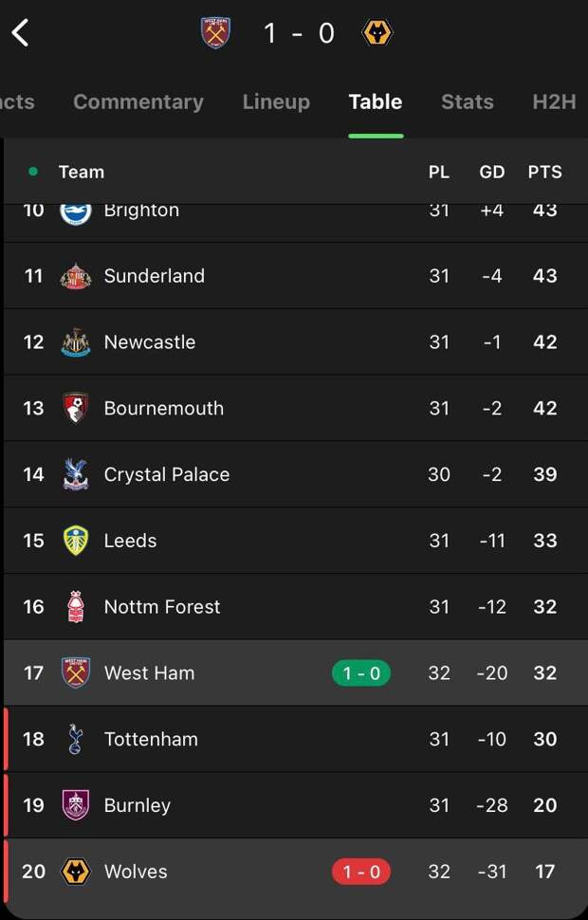This screenshot has width=588, height=920.
Task: Tap the Tottenham cockerel badge
Action: pyautogui.click(x=76, y=739)
